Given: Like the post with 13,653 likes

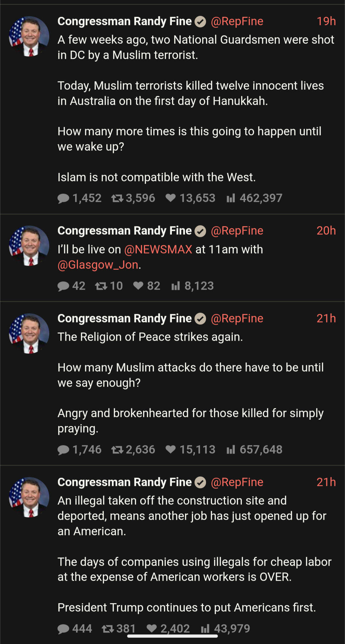Looking at the screenshot, I should 171,198.
